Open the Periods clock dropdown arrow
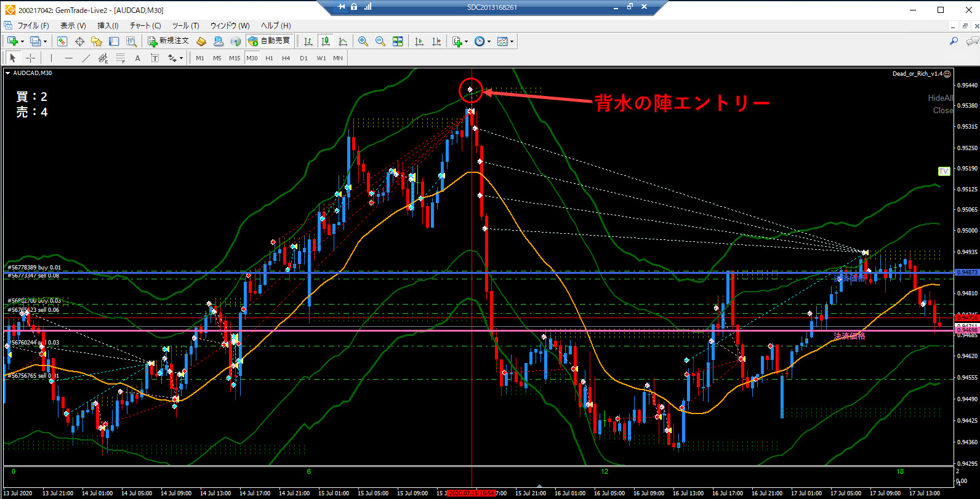Viewport: 980px width, 499px height. 489,42
